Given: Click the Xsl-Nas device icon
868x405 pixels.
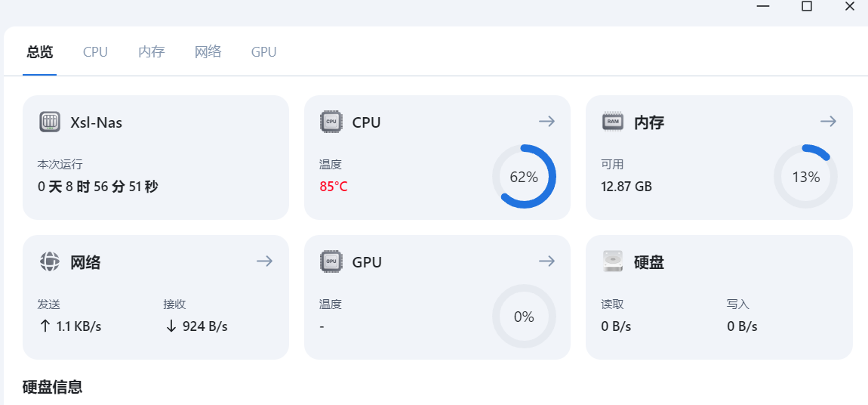Looking at the screenshot, I should 50,122.
